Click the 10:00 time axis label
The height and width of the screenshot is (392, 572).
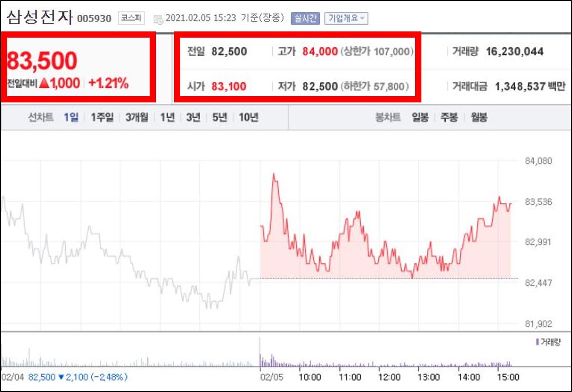coord(309,377)
